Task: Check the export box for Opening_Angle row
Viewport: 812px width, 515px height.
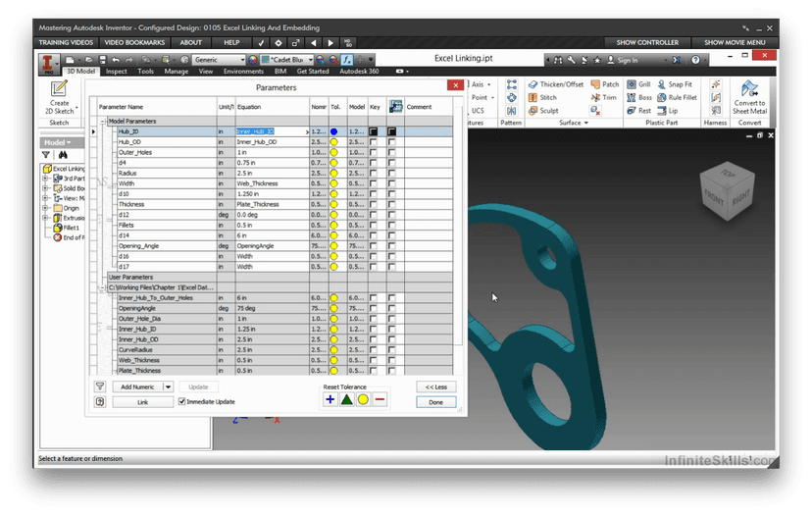Action: [x=392, y=245]
